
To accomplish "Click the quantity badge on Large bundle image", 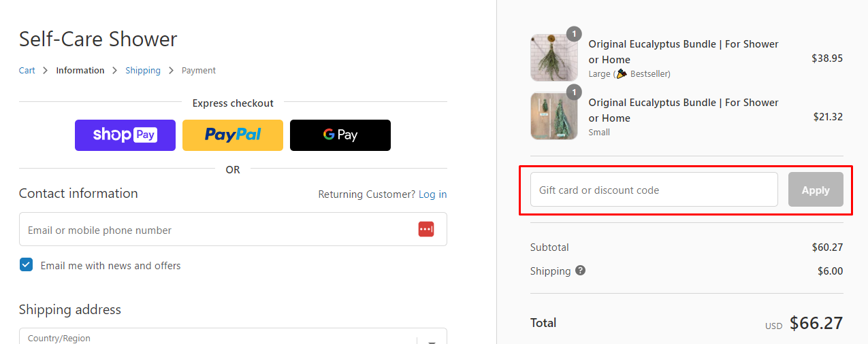I will (574, 33).
